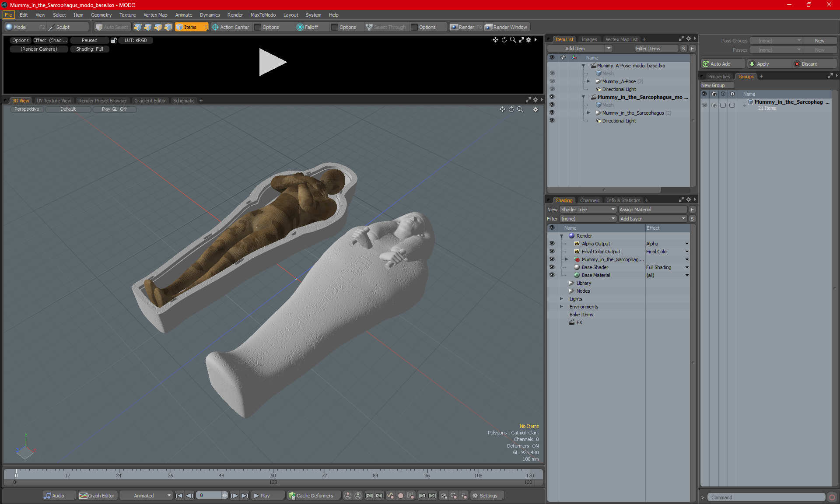Hide Mummy_A-Pose item visibility eye
Image resolution: width=840 pixels, height=504 pixels.
tap(552, 81)
